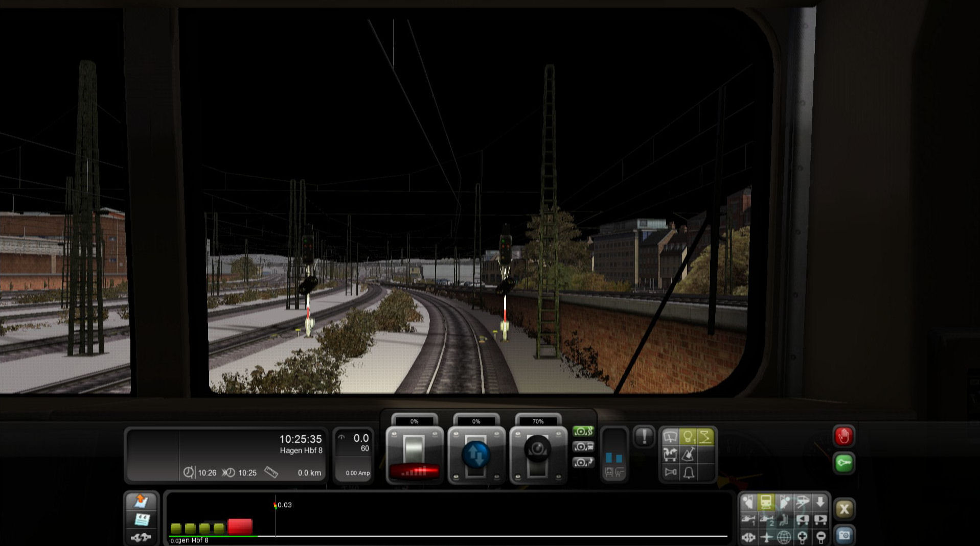Toggle the headlights bulb button
Screen dimensions: 980x546
[688, 437]
